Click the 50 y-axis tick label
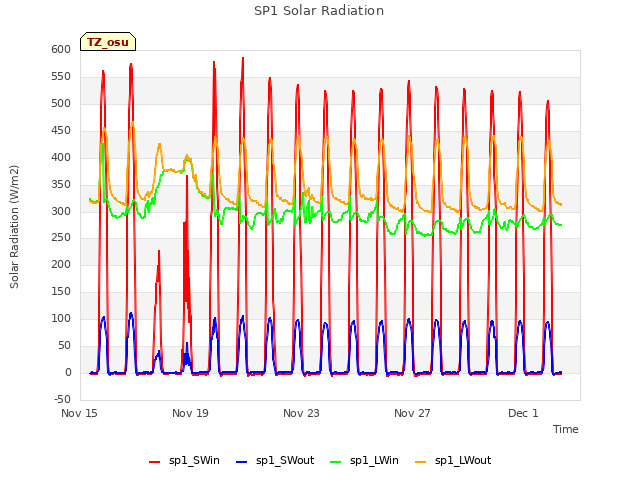The width and height of the screenshot is (640, 480). 64,345
